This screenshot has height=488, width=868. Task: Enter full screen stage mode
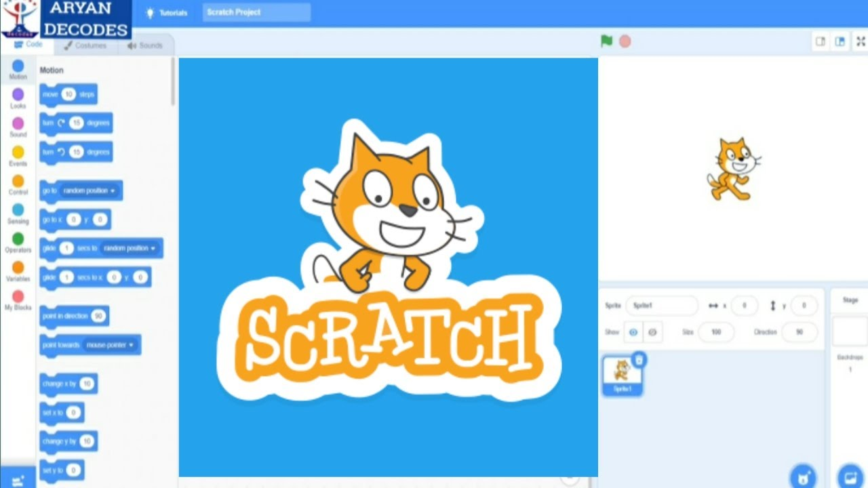[x=861, y=41]
